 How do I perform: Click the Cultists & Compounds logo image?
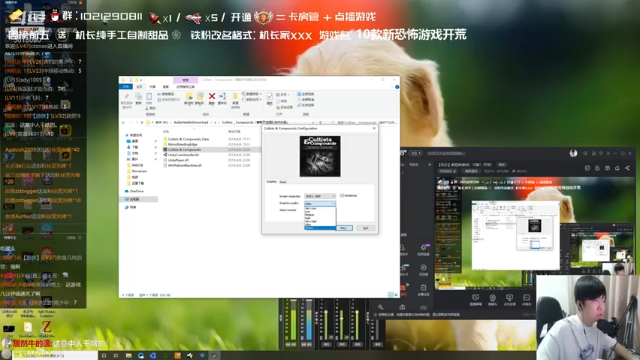coord(320,156)
